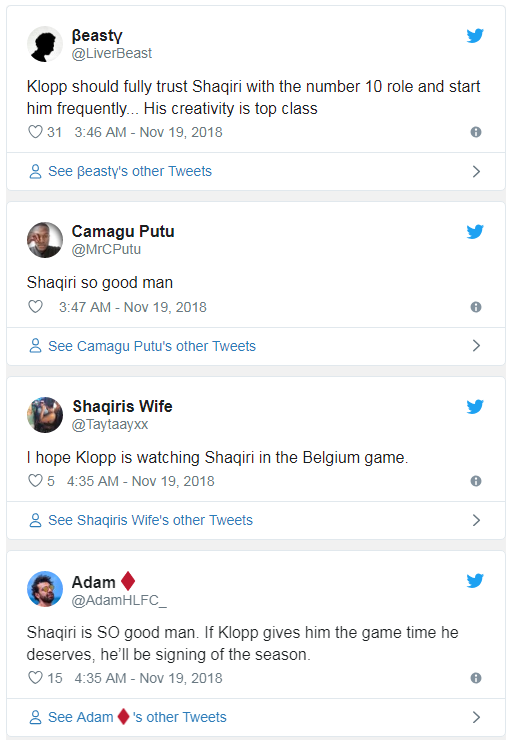
Task: Click the Twitter bird icon on Camagu Putu's tweet
Action: [475, 231]
